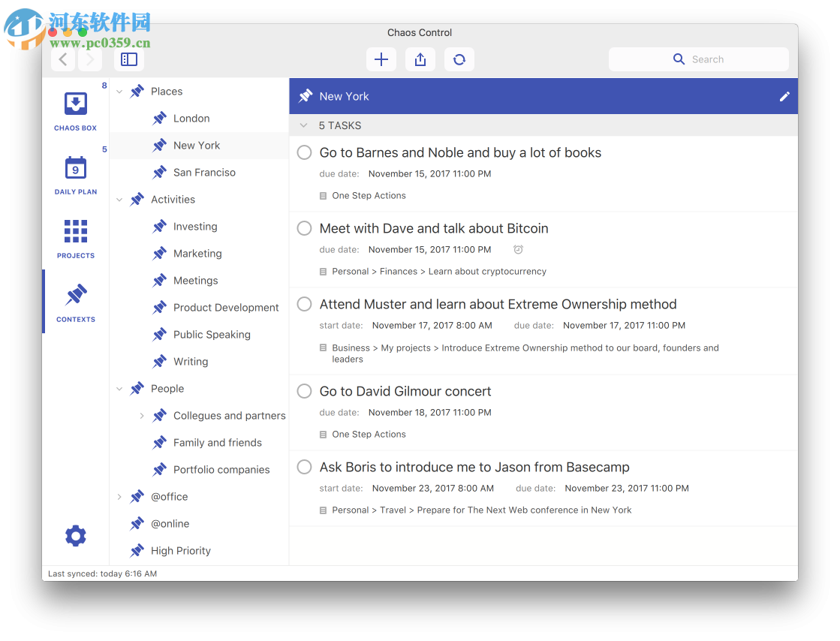This screenshot has width=840, height=641.
Task: Open the 'One Step Actions' project link
Action: tap(369, 195)
